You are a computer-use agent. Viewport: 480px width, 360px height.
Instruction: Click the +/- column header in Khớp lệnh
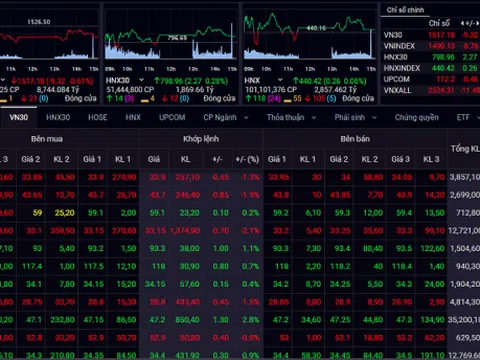tap(217, 159)
